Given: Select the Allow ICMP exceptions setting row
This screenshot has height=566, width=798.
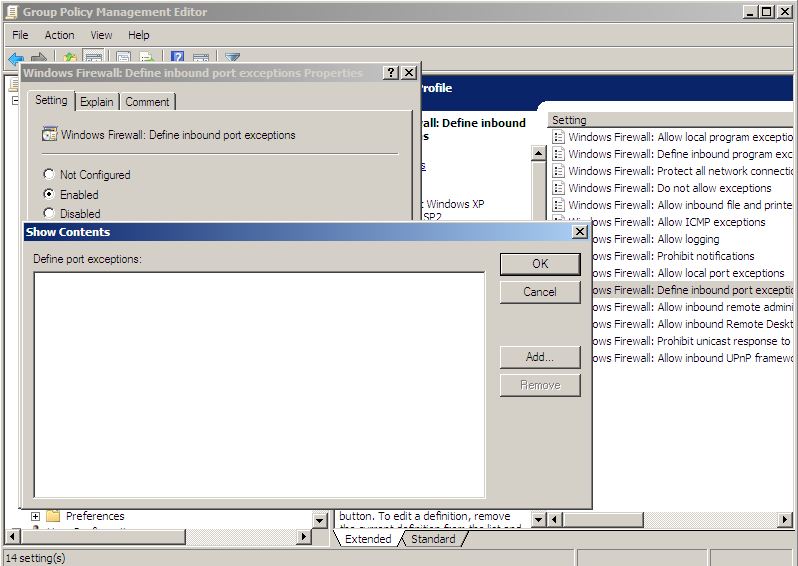Looking at the screenshot, I should pyautogui.click(x=692, y=222).
